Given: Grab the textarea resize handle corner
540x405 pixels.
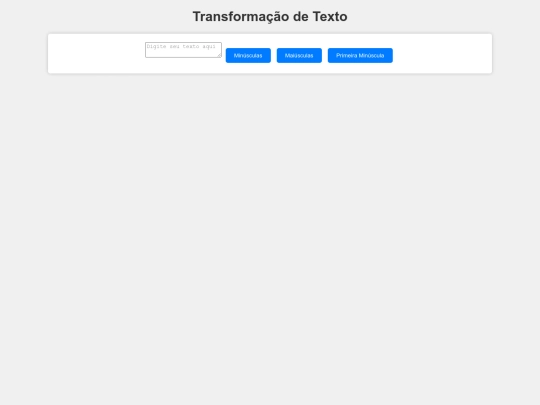Looking at the screenshot, I should coord(219,55).
